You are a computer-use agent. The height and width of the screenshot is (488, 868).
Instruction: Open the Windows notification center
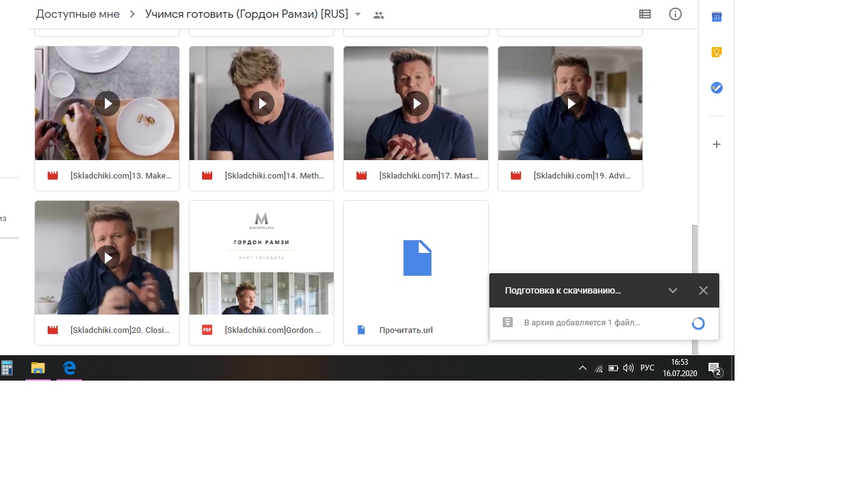[714, 369]
